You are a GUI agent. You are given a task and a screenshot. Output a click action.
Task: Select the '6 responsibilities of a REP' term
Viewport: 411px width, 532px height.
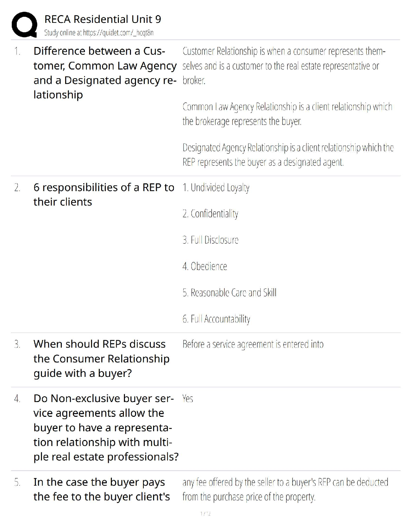(x=104, y=194)
